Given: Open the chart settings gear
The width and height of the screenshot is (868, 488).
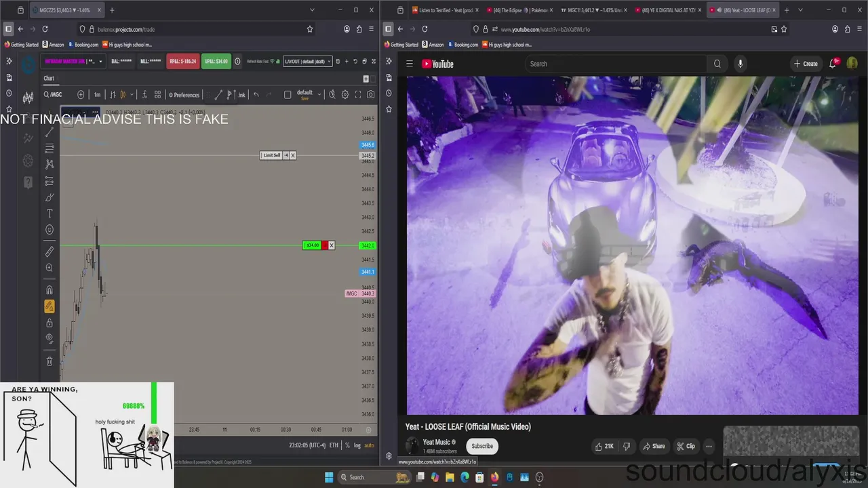Looking at the screenshot, I should pyautogui.click(x=345, y=95).
